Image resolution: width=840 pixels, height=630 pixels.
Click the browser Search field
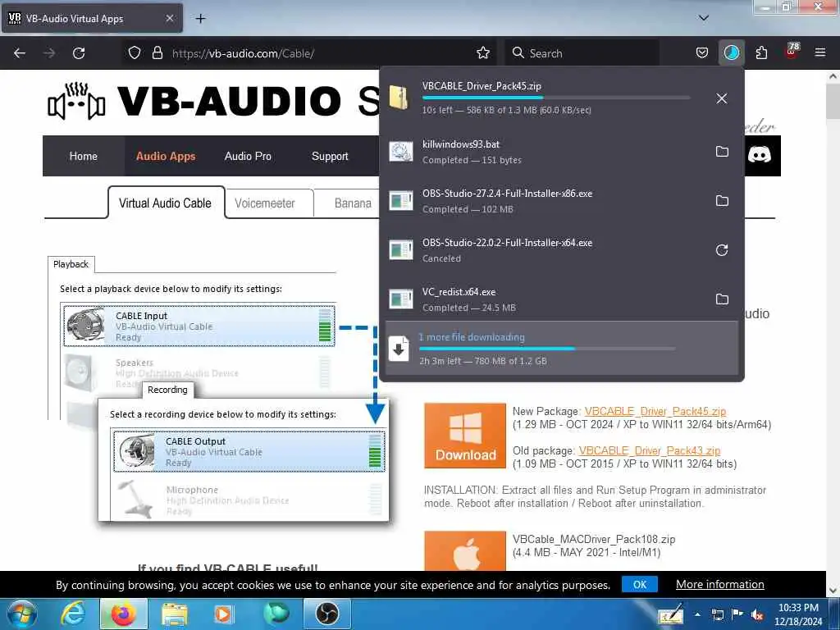click(582, 53)
